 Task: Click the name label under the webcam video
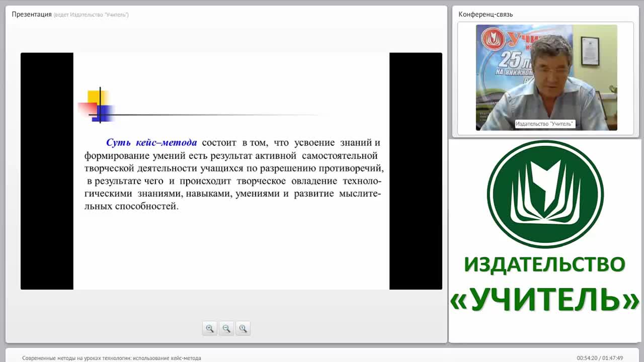coord(544,124)
